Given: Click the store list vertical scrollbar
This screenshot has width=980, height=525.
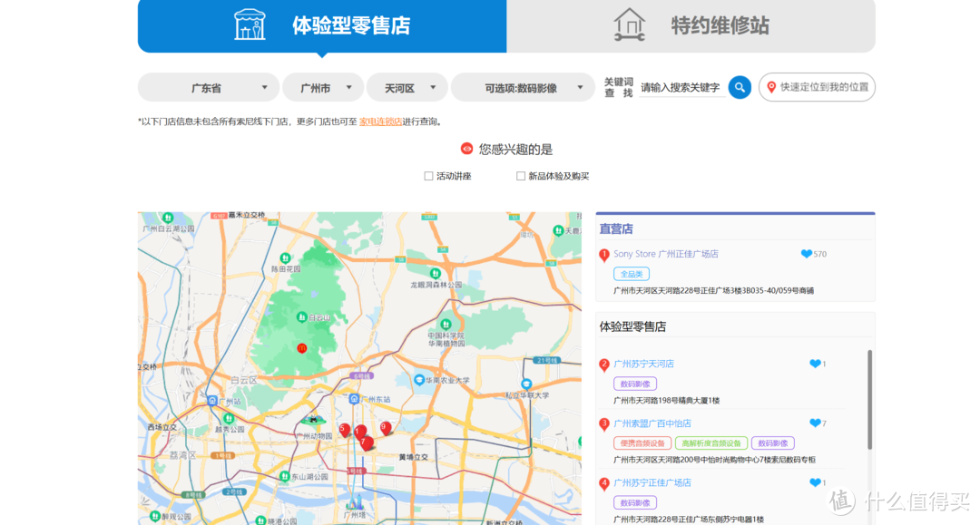Looking at the screenshot, I should pos(869,400).
